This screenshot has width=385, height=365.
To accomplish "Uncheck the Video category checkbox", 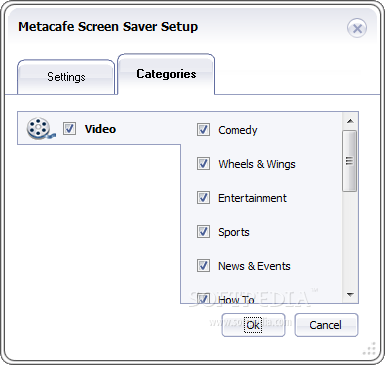I will point(69,128).
